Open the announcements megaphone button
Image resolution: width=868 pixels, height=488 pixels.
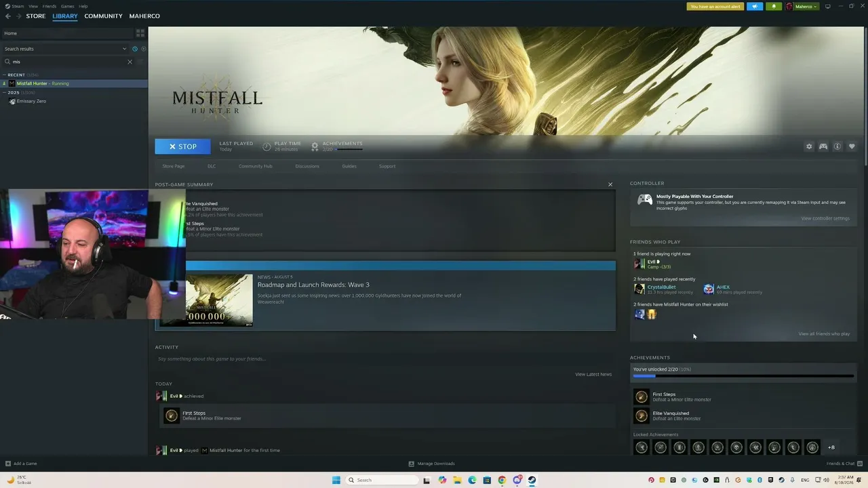click(x=755, y=6)
